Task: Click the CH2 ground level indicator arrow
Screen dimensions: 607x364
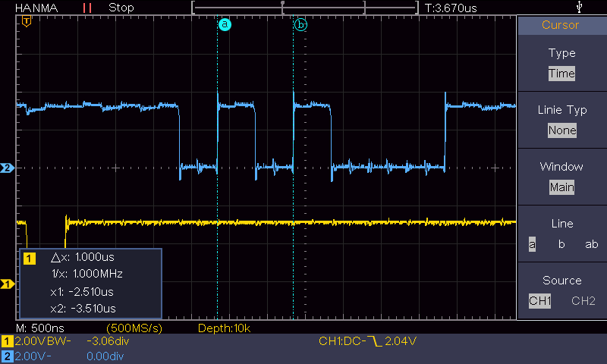Action: (x=7, y=168)
